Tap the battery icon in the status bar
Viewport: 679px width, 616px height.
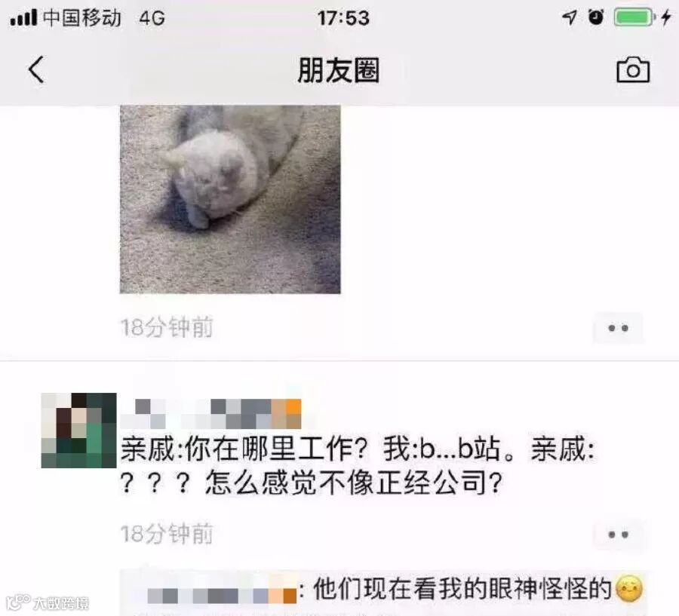634,18
